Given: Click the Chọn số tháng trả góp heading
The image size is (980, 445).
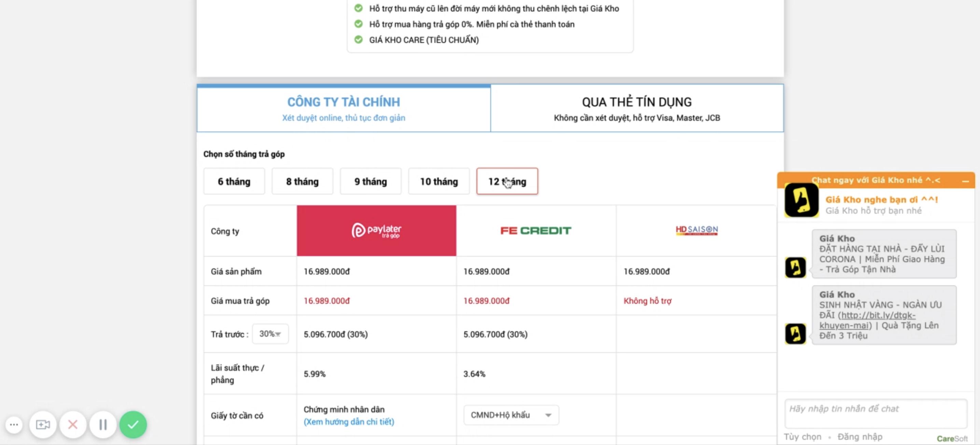Looking at the screenshot, I should tap(244, 154).
